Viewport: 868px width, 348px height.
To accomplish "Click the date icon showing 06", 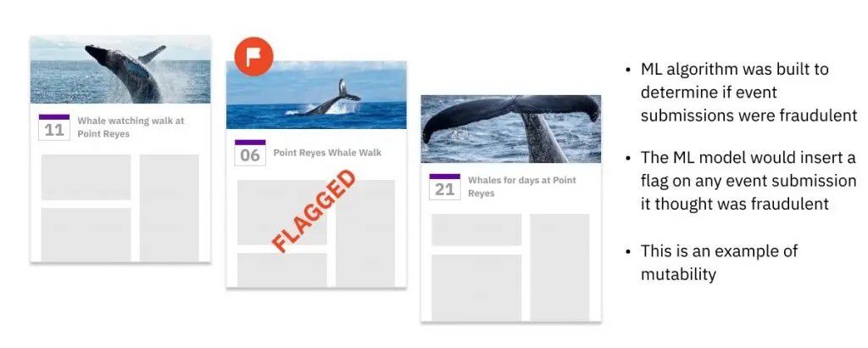I will pyautogui.click(x=250, y=153).
